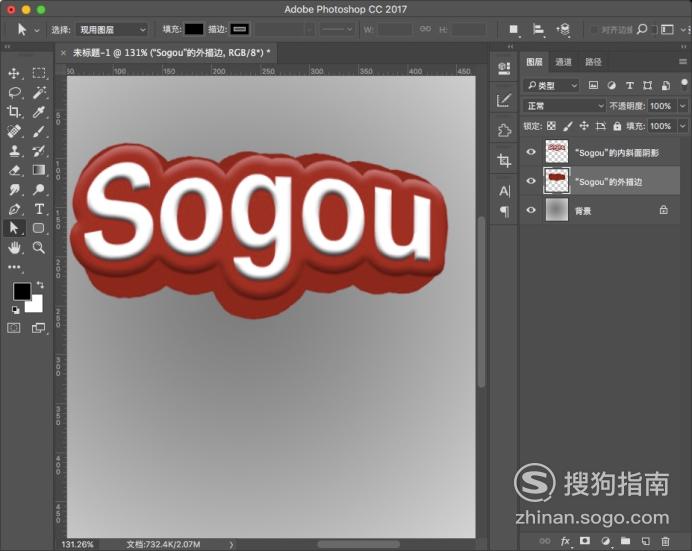
Task: Select the Eraser tool
Action: pos(14,170)
